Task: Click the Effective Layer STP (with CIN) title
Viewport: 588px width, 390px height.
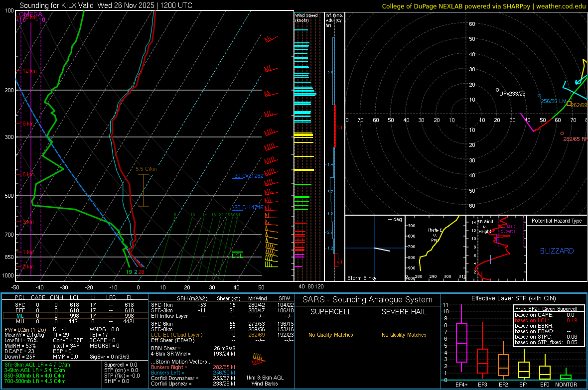Action: [513, 298]
